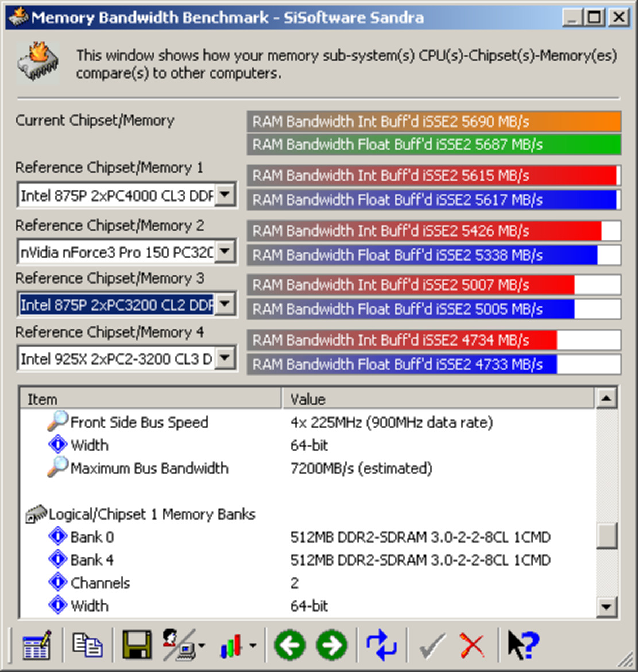Click blue info diamond beside Bank 0
Viewport: 638px width, 672px height.
coord(57,536)
